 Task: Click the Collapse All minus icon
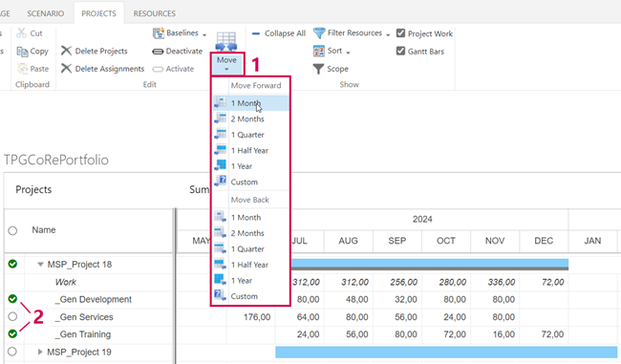click(x=256, y=33)
